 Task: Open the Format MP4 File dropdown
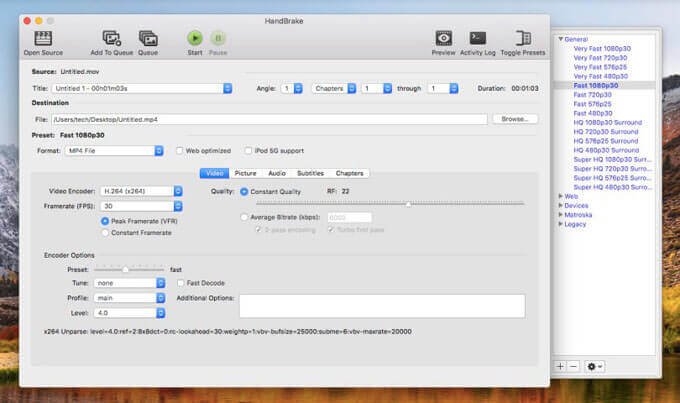coord(114,151)
